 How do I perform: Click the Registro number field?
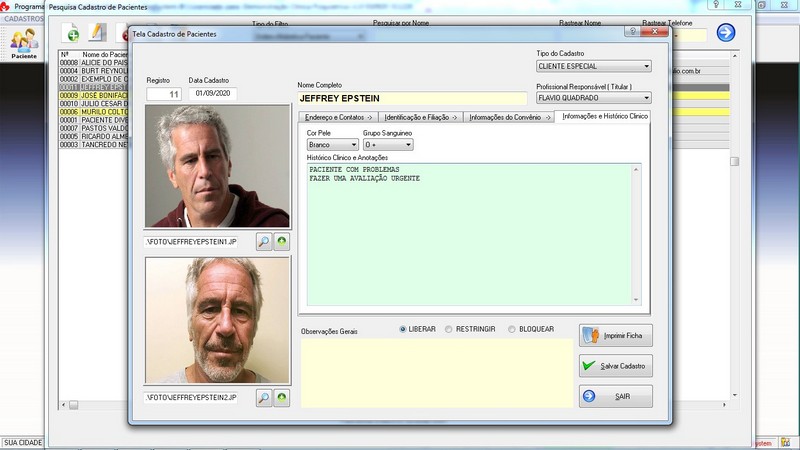pos(164,94)
